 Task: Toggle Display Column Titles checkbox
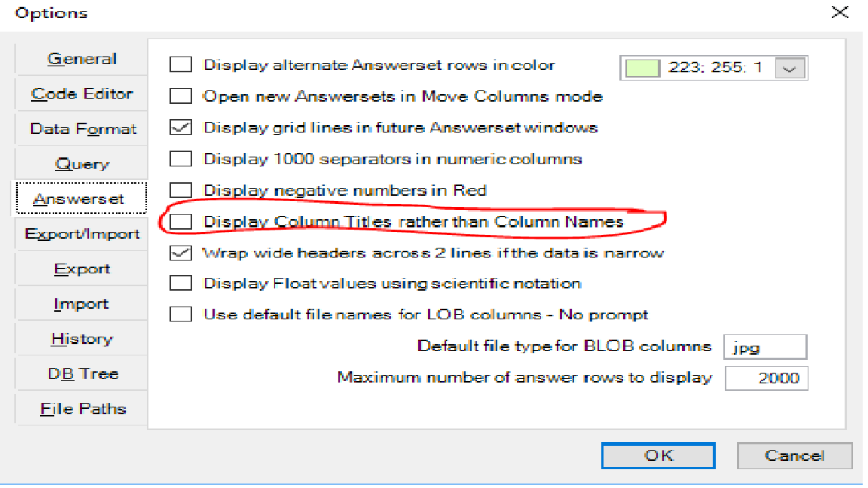[x=181, y=221]
